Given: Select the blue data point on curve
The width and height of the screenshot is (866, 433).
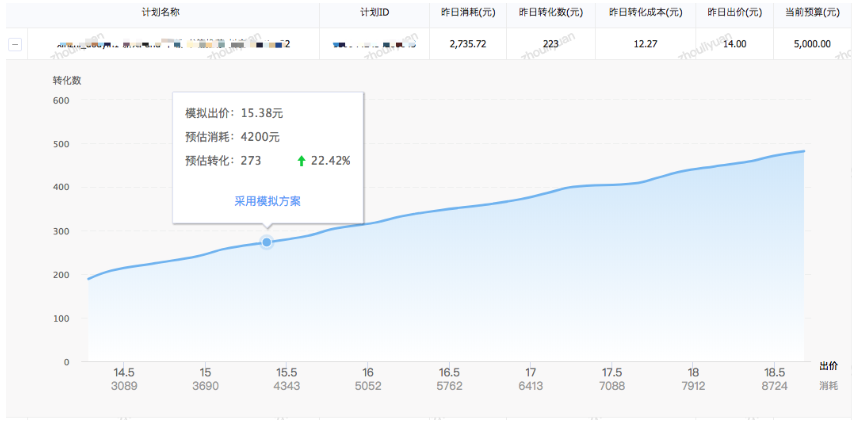Looking at the screenshot, I should pyautogui.click(x=267, y=242).
